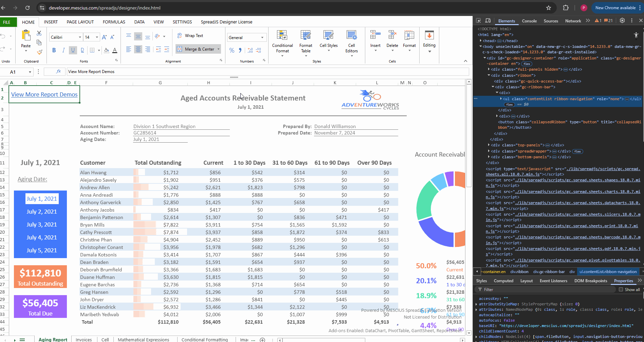Image resolution: width=644 pixels, height=342 pixels.
Task: Open Cell Styles gallery
Action: (329, 41)
